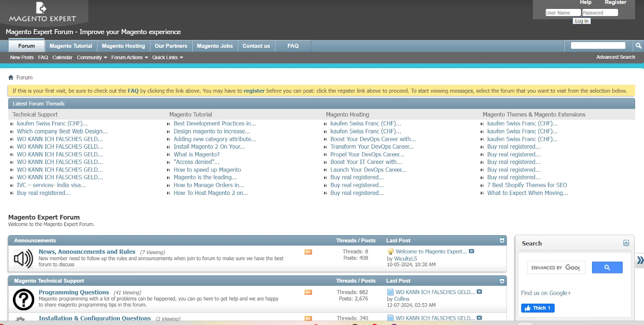Screen dimensions: 644x325
Task: Open the Our Partners tab
Action: coord(171,46)
